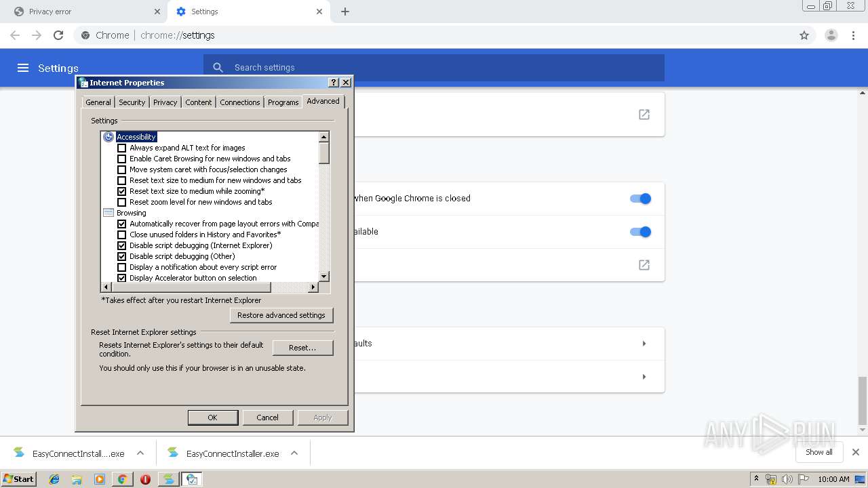868x488 pixels.
Task: Click the upper external link icon in Settings
Action: pyautogui.click(x=644, y=115)
